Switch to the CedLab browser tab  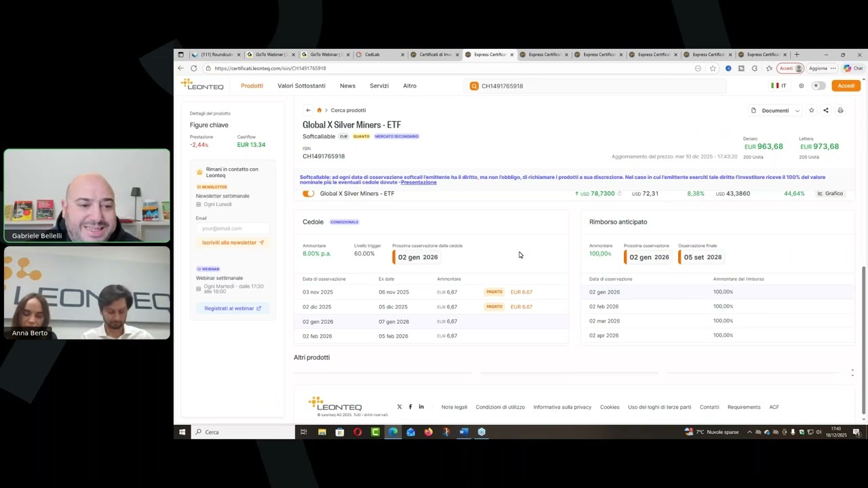click(x=380, y=54)
